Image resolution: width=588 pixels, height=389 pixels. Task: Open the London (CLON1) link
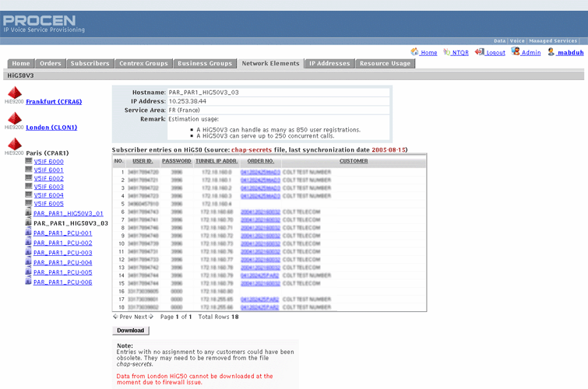(51, 128)
